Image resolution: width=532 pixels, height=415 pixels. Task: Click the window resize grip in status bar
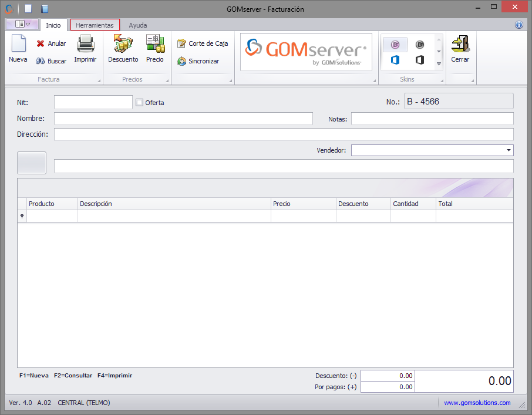(x=522, y=404)
